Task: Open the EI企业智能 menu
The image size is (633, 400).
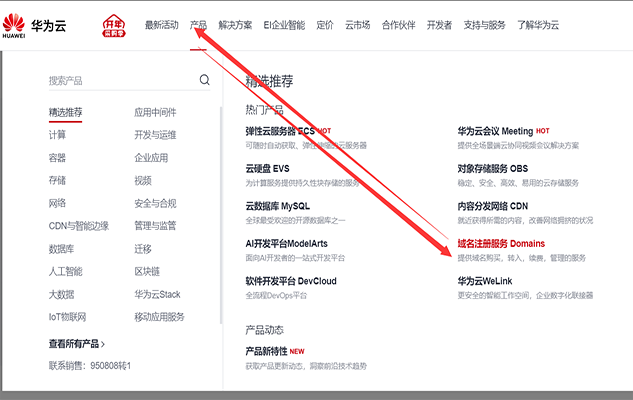Action: [284, 25]
